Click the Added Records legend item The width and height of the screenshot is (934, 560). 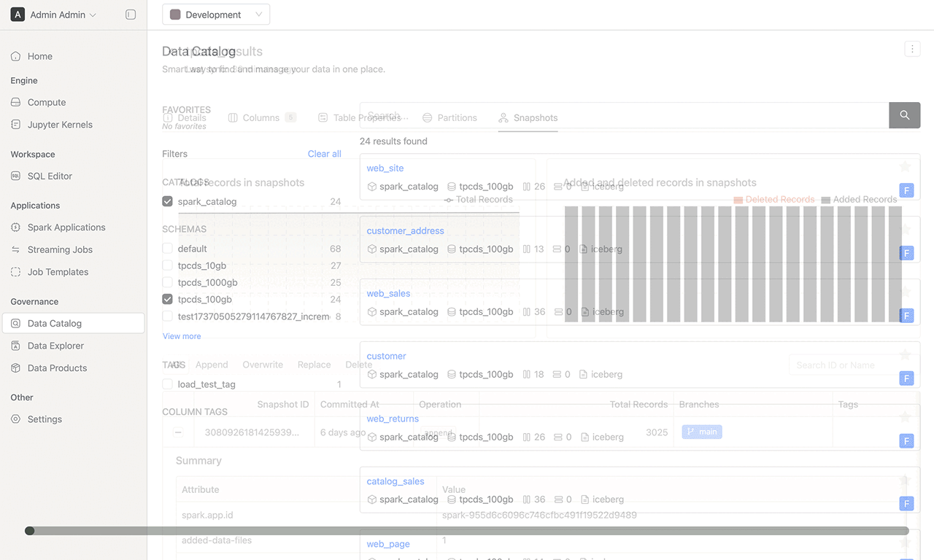pos(859,199)
